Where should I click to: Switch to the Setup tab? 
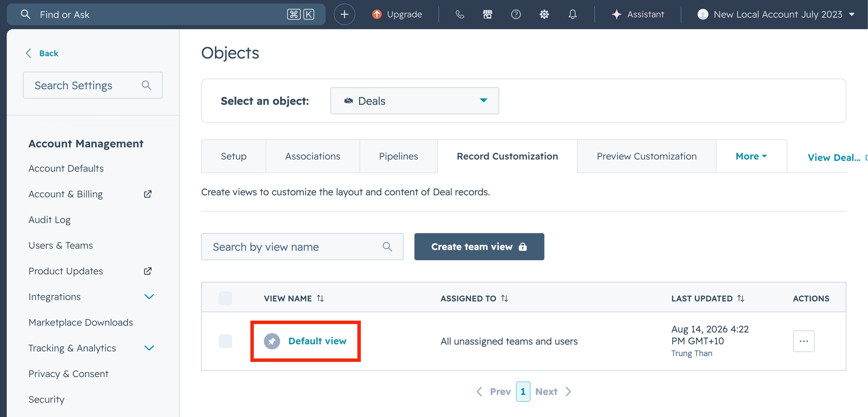tap(234, 156)
